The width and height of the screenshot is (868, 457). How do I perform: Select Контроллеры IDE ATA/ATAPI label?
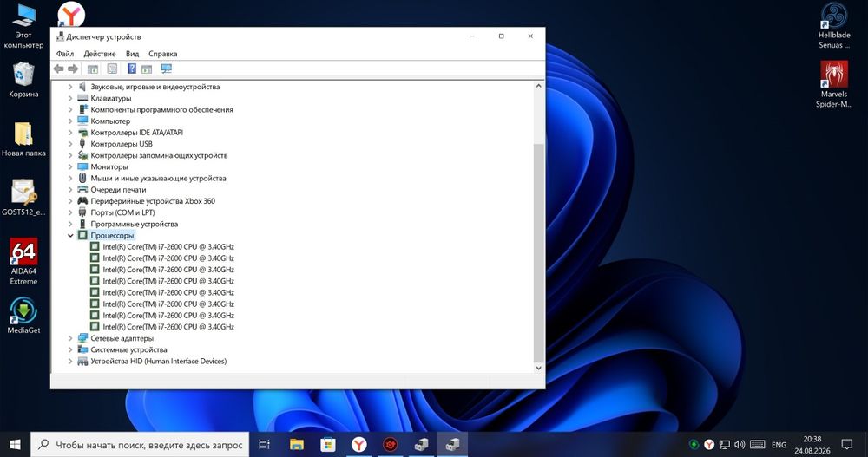tap(137, 133)
